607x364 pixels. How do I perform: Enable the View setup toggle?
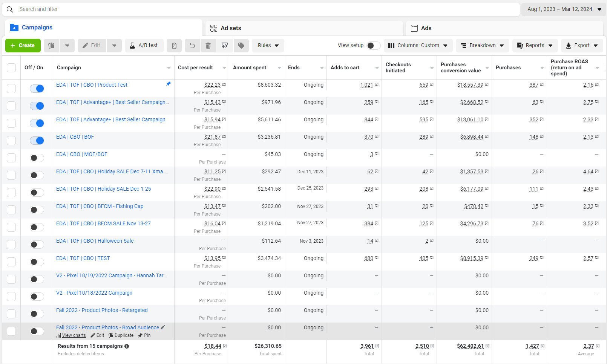click(373, 46)
